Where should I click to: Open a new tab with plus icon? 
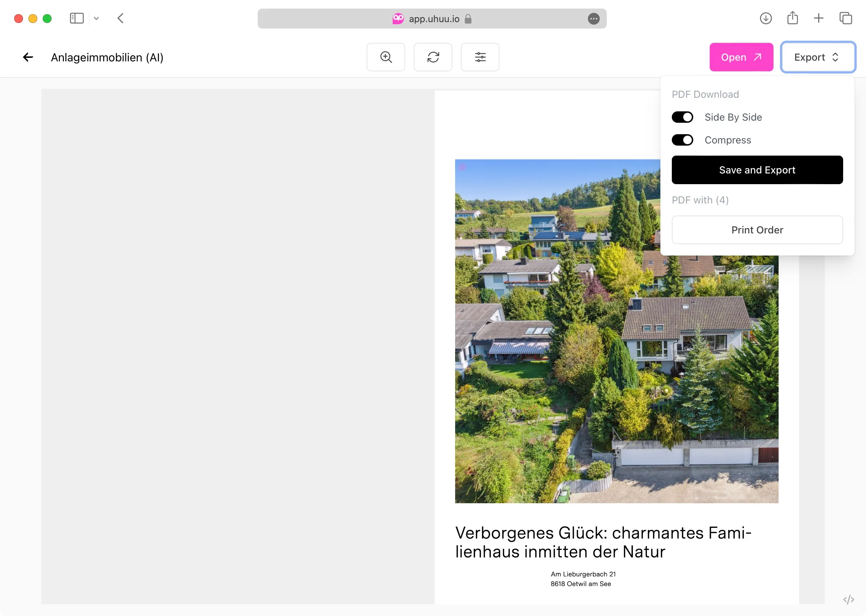tap(819, 18)
